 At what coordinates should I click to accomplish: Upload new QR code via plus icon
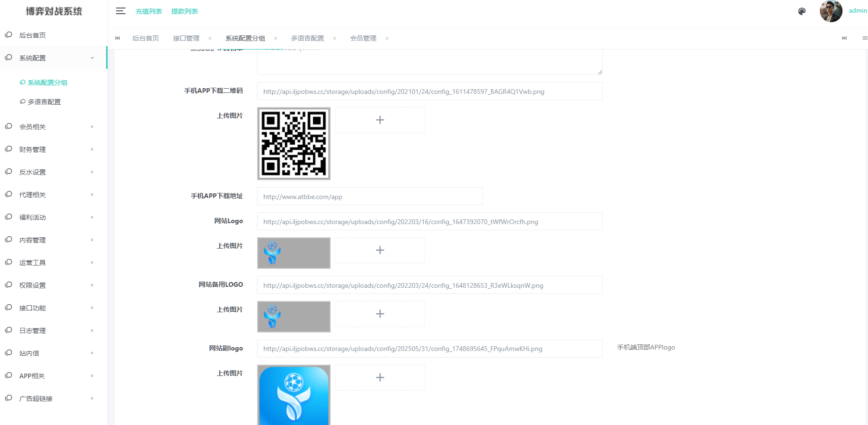coord(380,120)
